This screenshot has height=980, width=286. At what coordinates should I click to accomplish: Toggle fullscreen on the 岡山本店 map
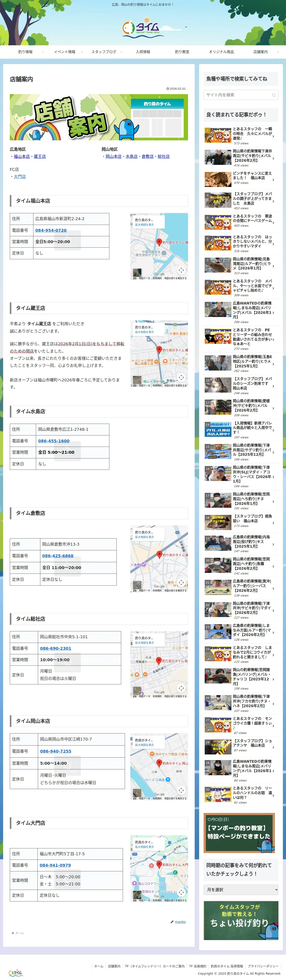coord(181,791)
